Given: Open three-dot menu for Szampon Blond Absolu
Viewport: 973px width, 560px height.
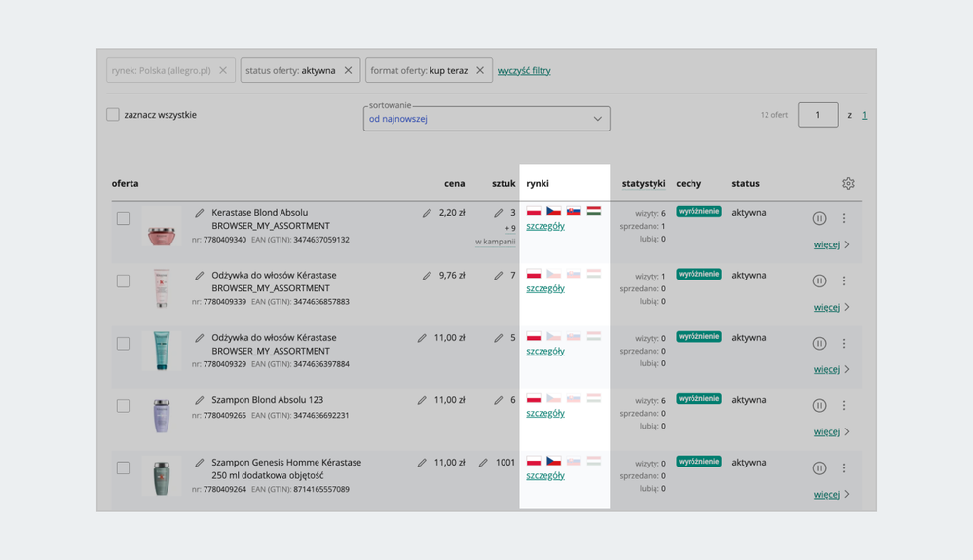Looking at the screenshot, I should [844, 405].
